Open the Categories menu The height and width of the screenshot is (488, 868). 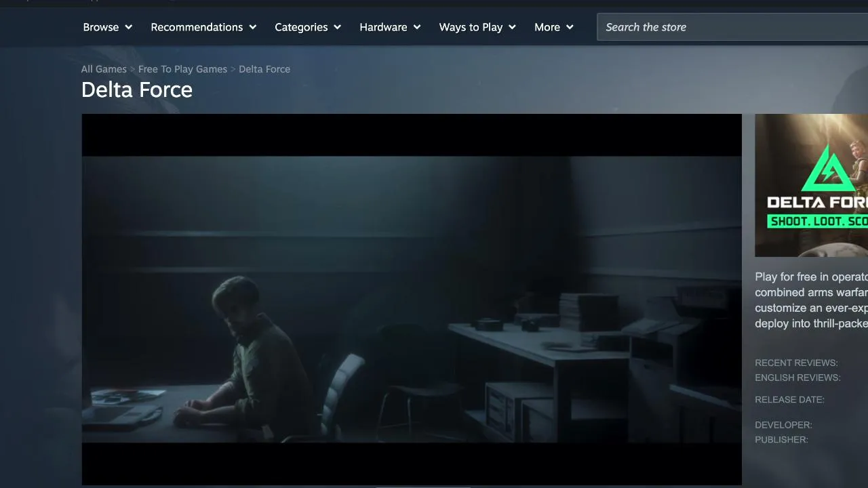pyautogui.click(x=308, y=27)
